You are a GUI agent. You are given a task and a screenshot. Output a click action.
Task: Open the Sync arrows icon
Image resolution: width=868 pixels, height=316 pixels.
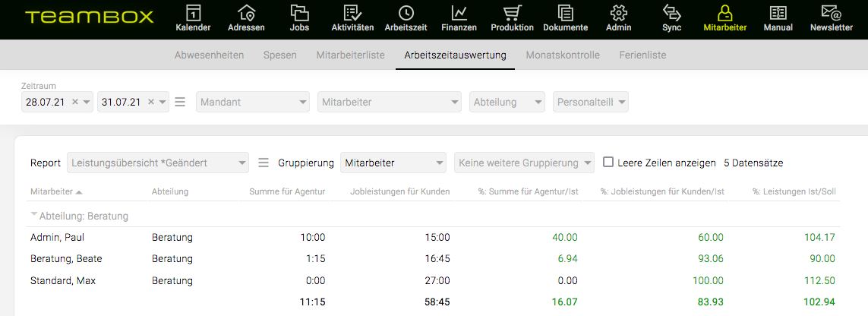tap(671, 12)
